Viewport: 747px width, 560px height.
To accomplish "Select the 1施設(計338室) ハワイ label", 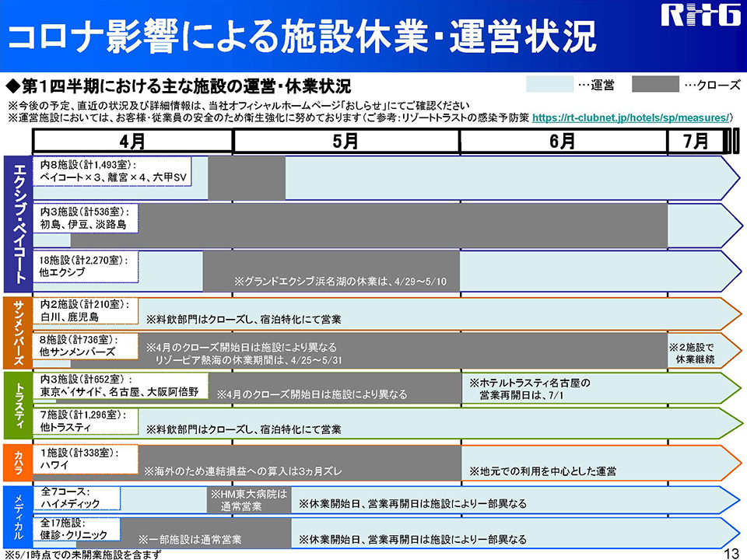I will pos(86,459).
